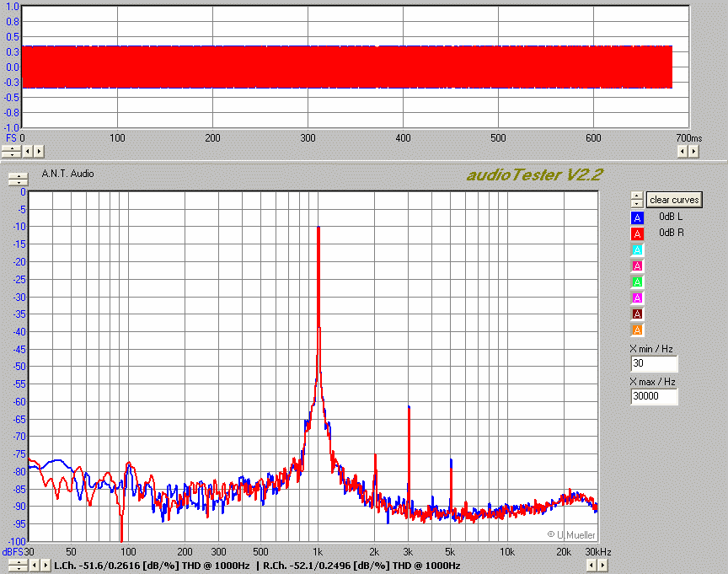
Task: Select the dark brown curve slot icon
Action: [x=638, y=314]
